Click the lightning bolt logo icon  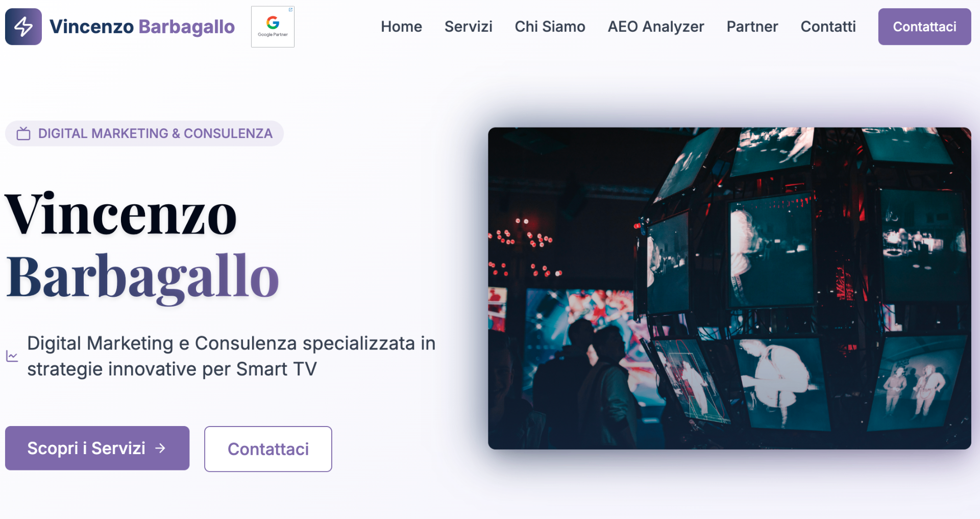point(23,27)
